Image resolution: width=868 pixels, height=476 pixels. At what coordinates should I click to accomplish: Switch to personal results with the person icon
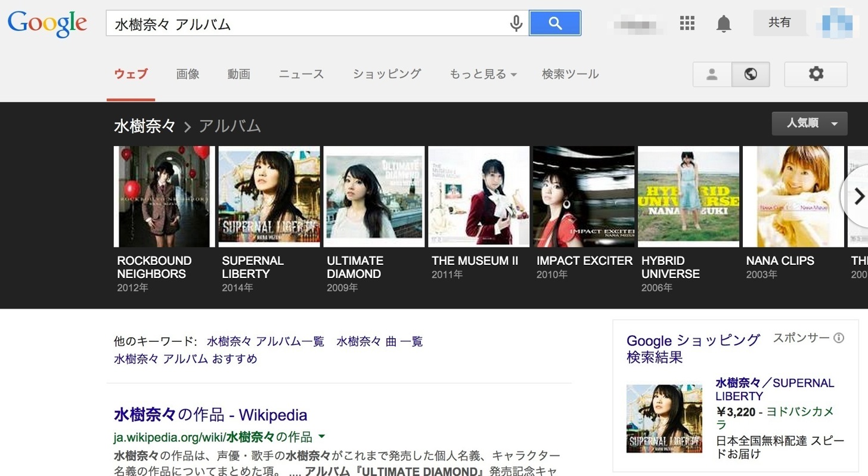click(x=712, y=74)
